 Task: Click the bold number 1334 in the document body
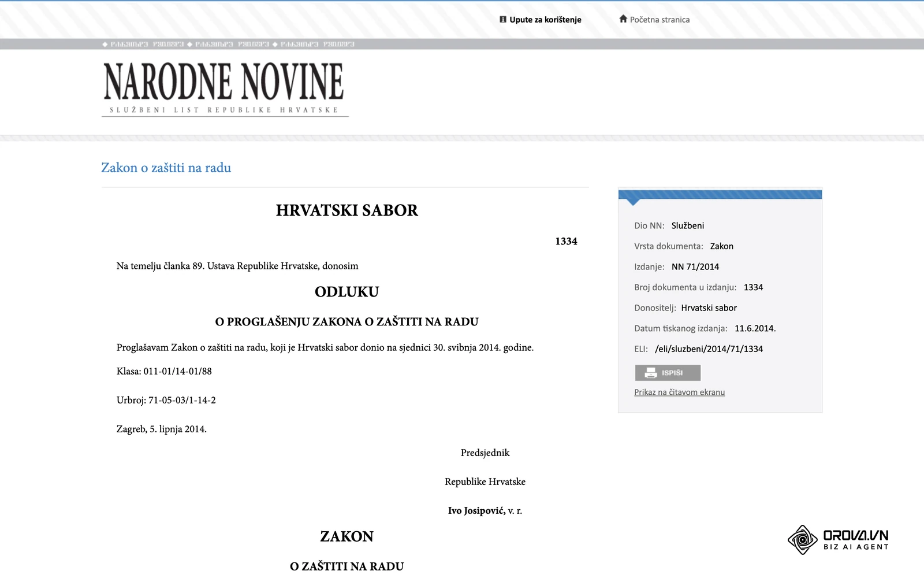566,242
